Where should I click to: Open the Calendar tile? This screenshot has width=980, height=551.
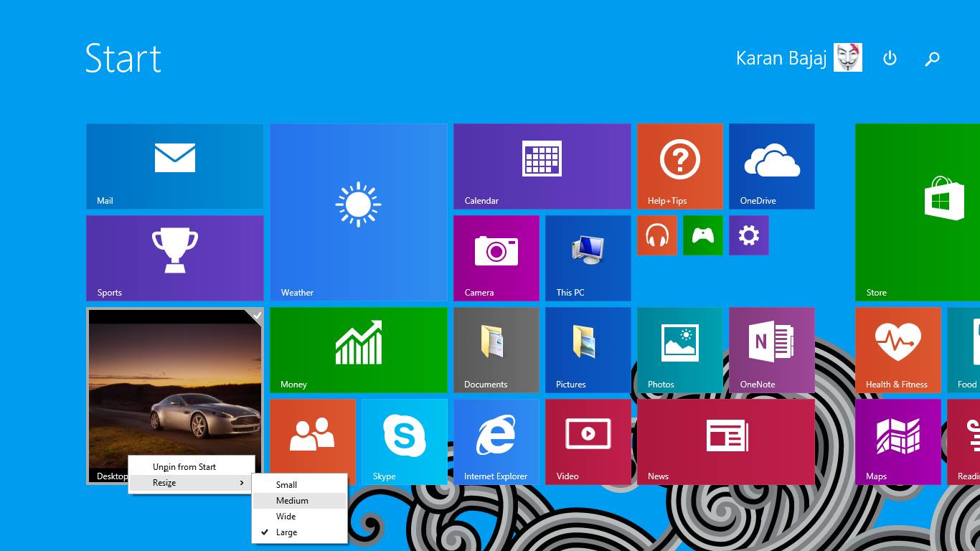pyautogui.click(x=542, y=166)
